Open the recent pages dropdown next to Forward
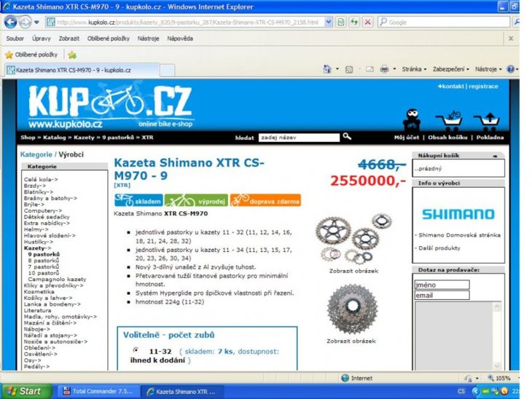The image size is (532, 399). [36, 23]
